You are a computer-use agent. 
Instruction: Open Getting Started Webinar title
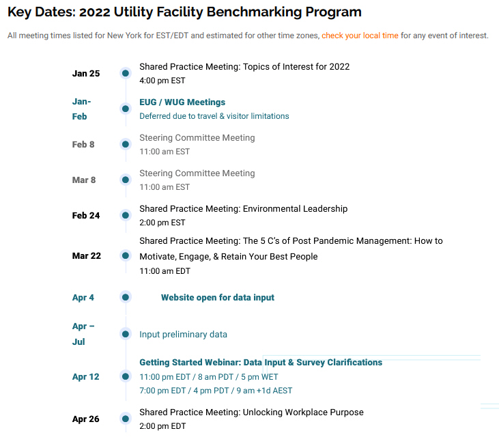[261, 363]
